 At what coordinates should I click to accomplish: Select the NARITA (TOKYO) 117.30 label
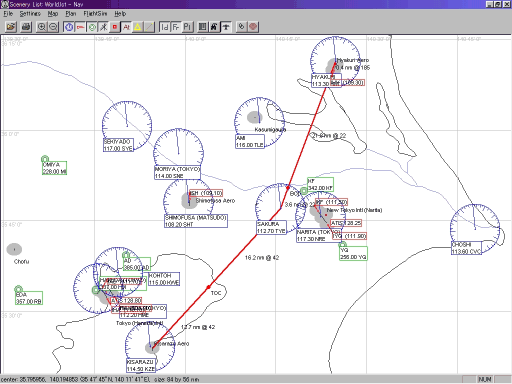pos(318,235)
